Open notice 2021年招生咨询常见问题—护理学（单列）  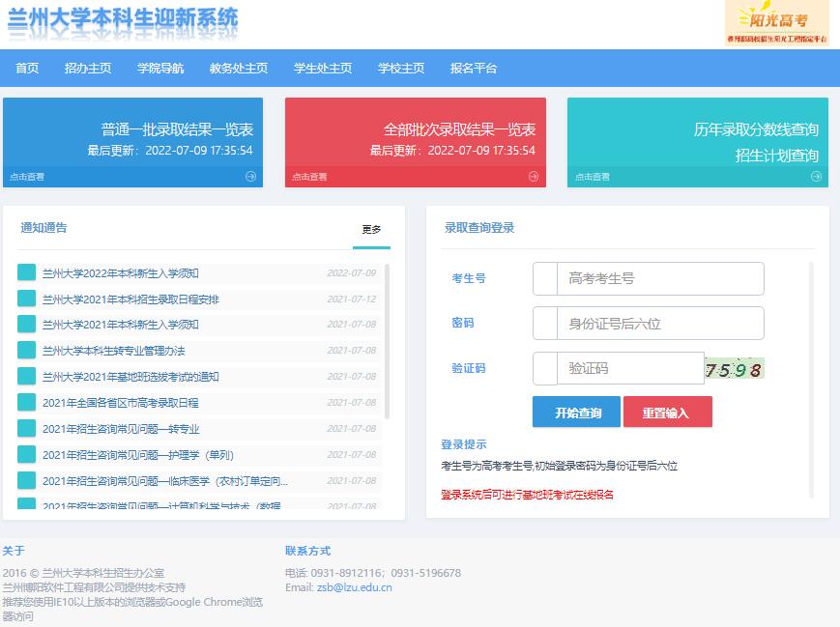click(x=138, y=455)
